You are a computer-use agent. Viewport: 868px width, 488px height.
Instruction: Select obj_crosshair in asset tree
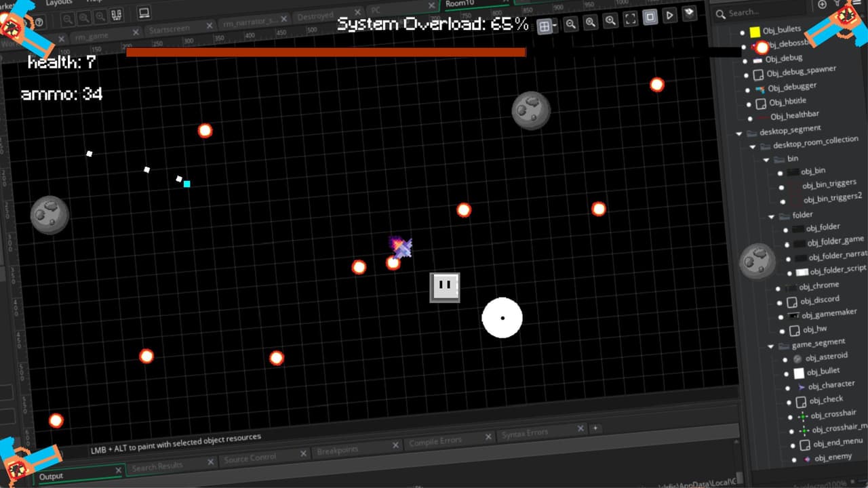tap(833, 413)
